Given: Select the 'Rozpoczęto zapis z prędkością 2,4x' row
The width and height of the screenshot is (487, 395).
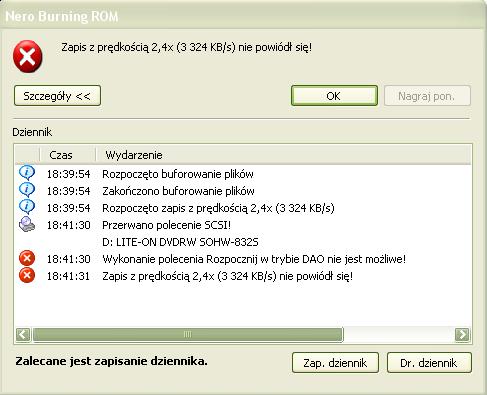Looking at the screenshot, I should (243, 208).
